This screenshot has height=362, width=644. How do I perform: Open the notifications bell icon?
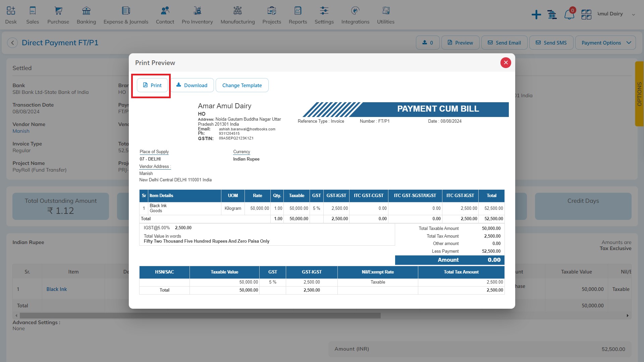tap(569, 14)
